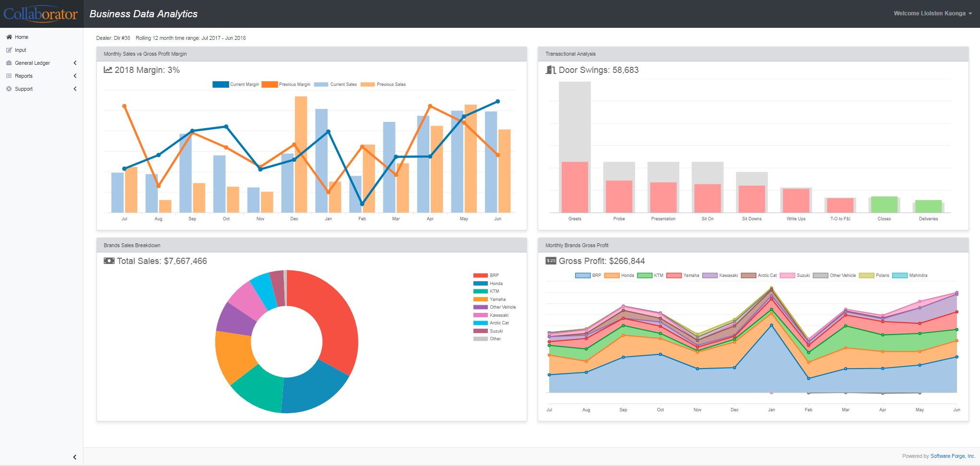This screenshot has height=466, width=980.
Task: Click the Feb Current Margin line point
Action: (362, 204)
